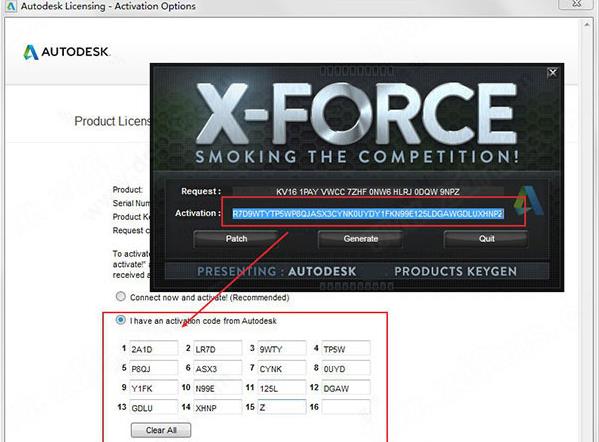Click the scrollbar up arrow in Autodesk window
599x442 pixels.
pos(587,24)
